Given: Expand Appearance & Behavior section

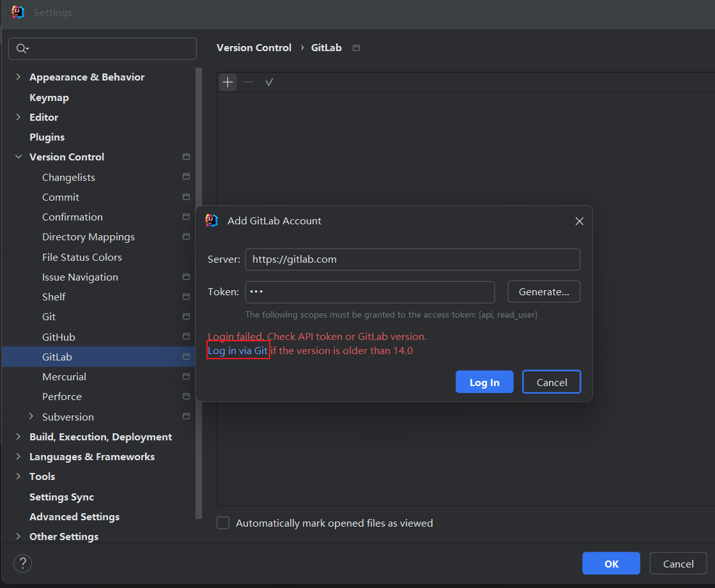Looking at the screenshot, I should pyautogui.click(x=19, y=77).
